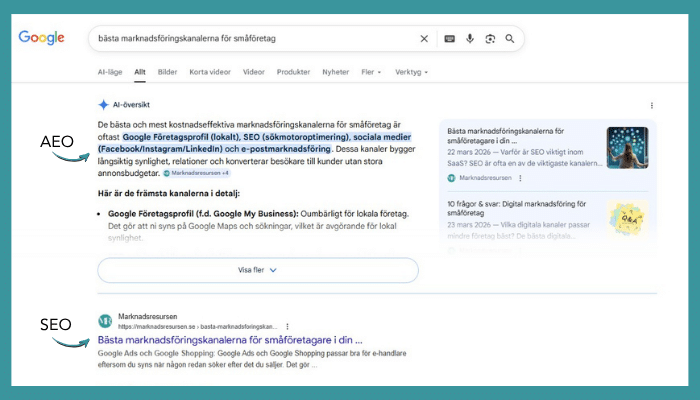Click snippet text Google Ads och Google Shopping
Screen dimensions: 700x400
(155, 353)
